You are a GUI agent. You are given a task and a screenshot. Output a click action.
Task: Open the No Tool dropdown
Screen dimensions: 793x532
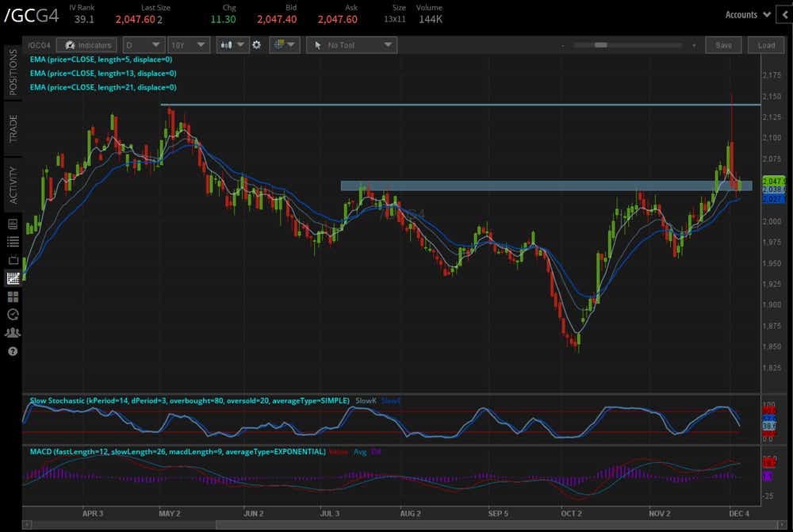[351, 45]
